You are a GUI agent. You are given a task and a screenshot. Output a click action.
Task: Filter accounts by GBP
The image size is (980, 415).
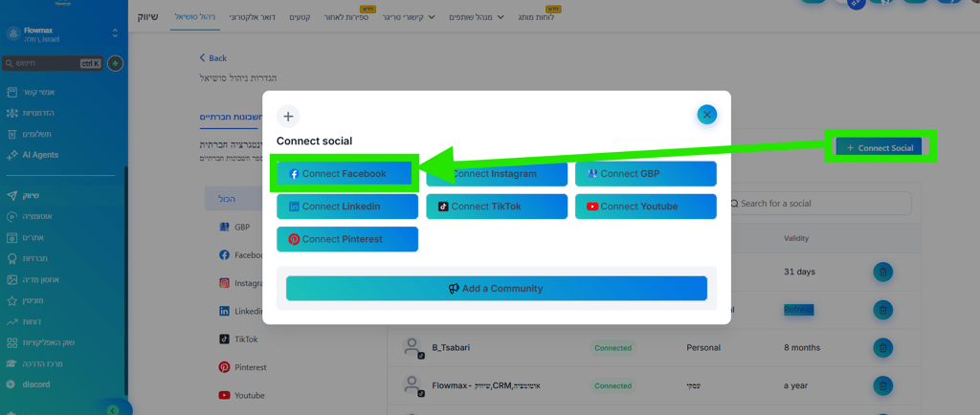[x=234, y=228]
